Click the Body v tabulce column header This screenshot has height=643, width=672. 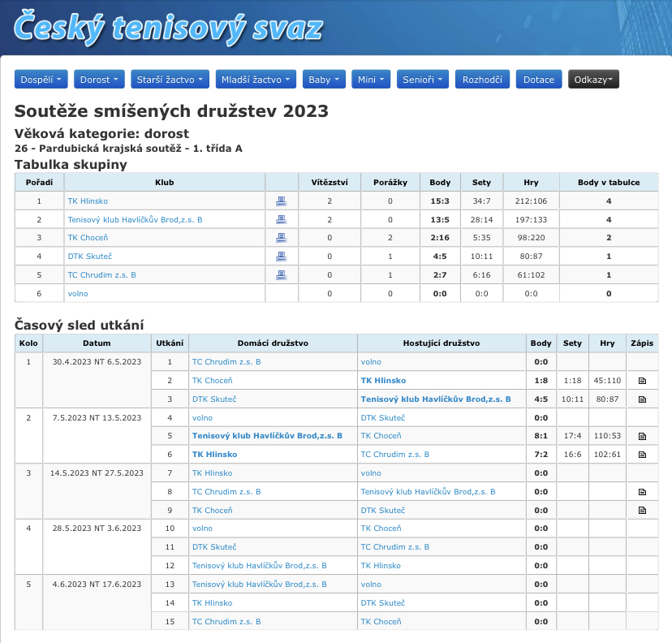click(609, 182)
